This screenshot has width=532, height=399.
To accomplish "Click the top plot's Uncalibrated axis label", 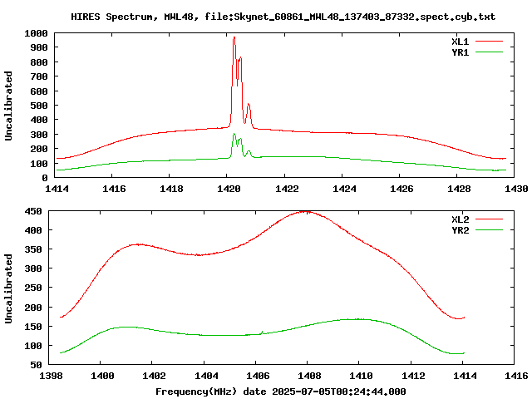I will point(8,106).
